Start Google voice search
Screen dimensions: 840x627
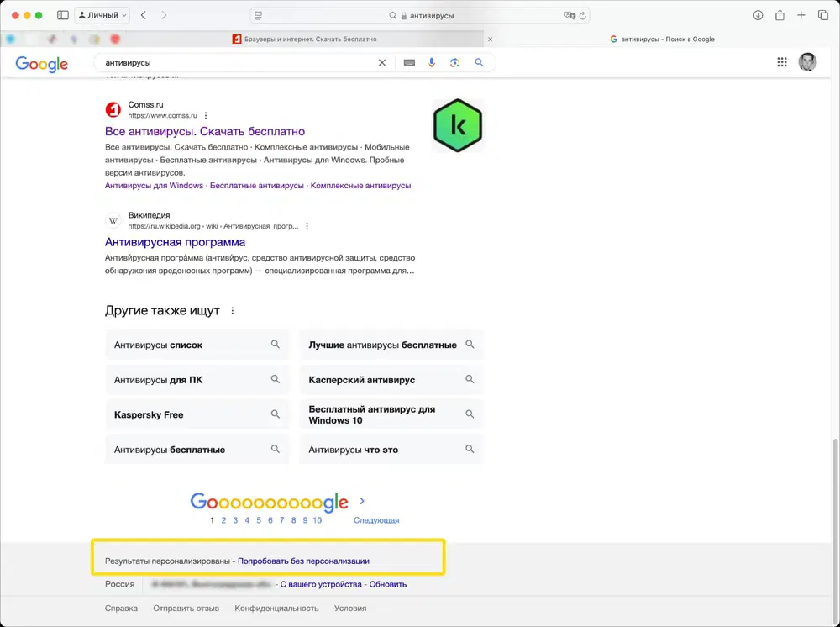click(x=432, y=62)
